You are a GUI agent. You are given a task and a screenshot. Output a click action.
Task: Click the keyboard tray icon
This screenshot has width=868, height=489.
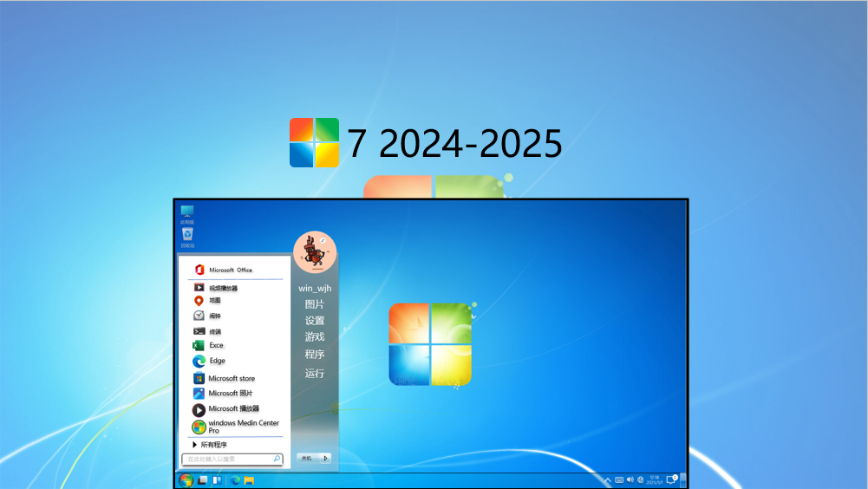coord(619,480)
